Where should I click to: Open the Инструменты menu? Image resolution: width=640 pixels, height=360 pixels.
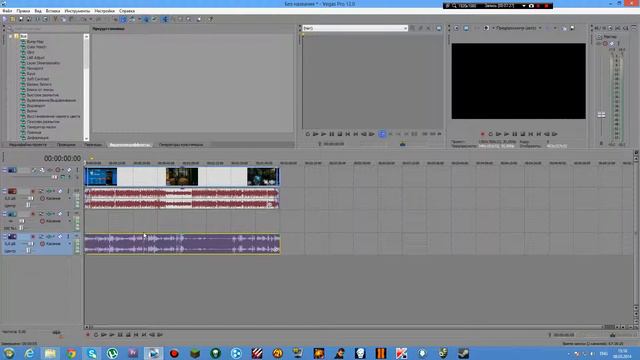[77, 11]
